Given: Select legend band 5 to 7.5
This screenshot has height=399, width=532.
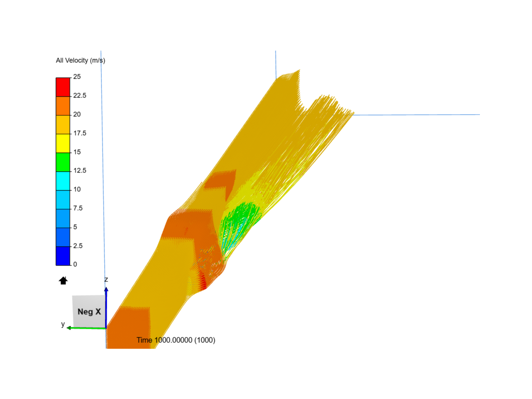Looking at the screenshot, I should pyautogui.click(x=63, y=218).
